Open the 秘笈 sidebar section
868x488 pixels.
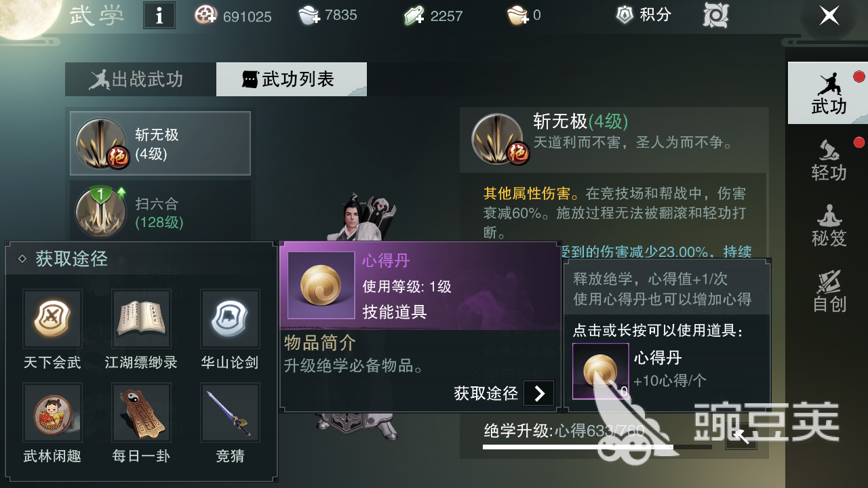pos(829,225)
